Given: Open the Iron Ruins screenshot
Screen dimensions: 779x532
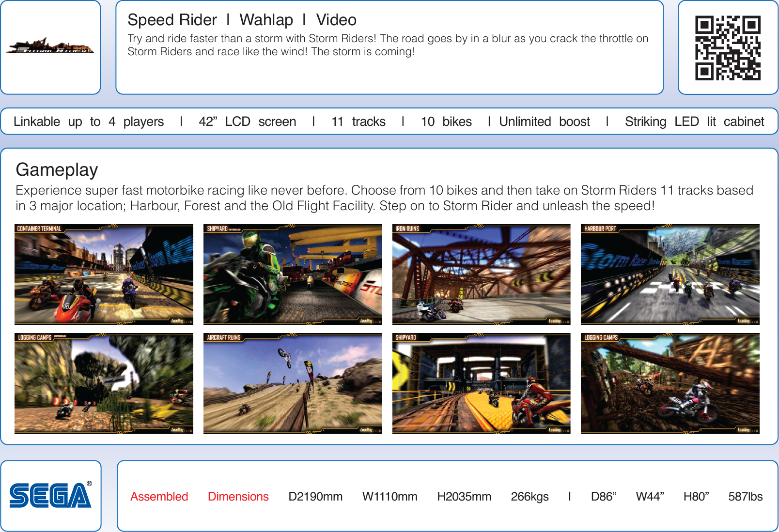Looking at the screenshot, I should point(481,274).
